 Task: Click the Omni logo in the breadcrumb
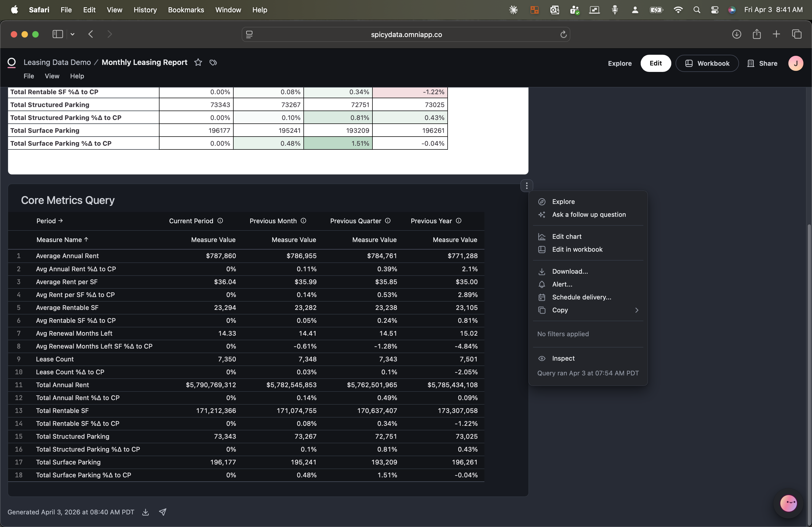12,62
